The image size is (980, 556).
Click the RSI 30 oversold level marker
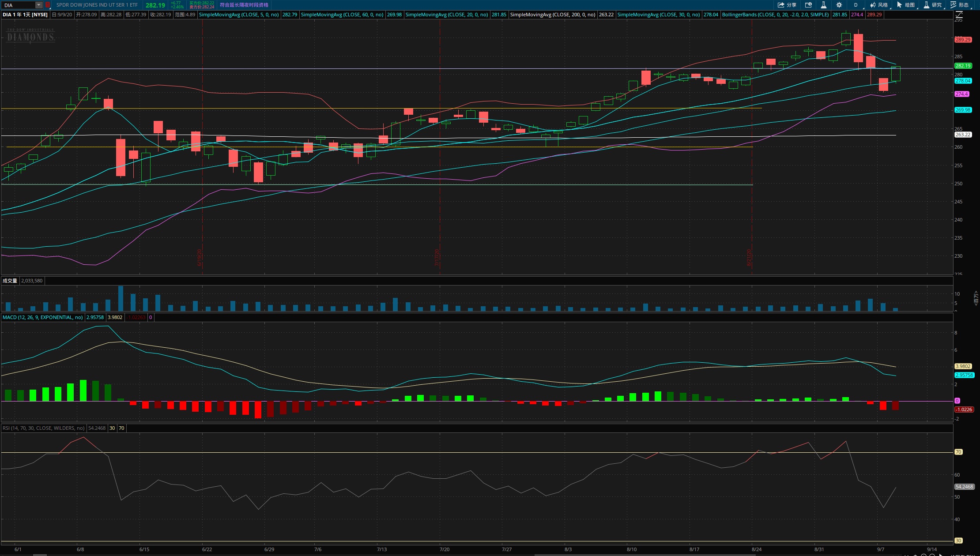coord(958,541)
